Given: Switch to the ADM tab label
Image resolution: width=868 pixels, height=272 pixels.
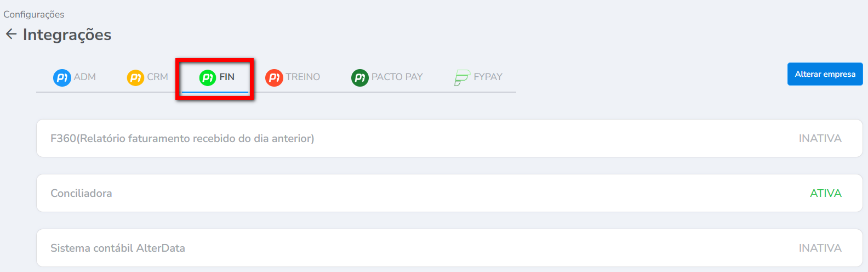Looking at the screenshot, I should 85,77.
